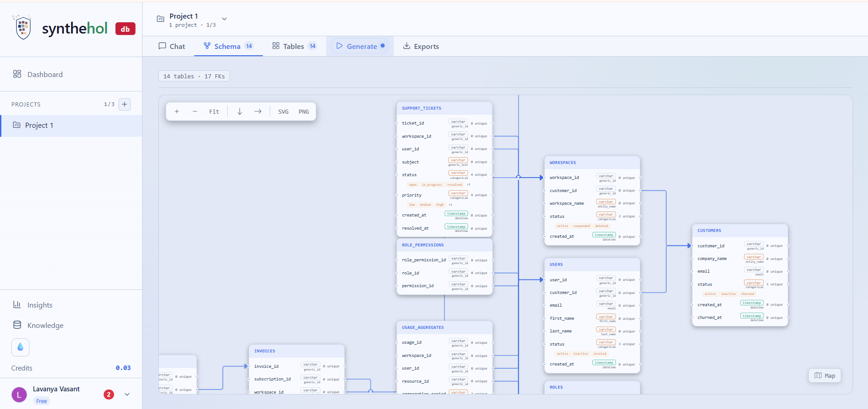Export the diagram as SVG
Screen dimensions: 868x409
(283, 111)
